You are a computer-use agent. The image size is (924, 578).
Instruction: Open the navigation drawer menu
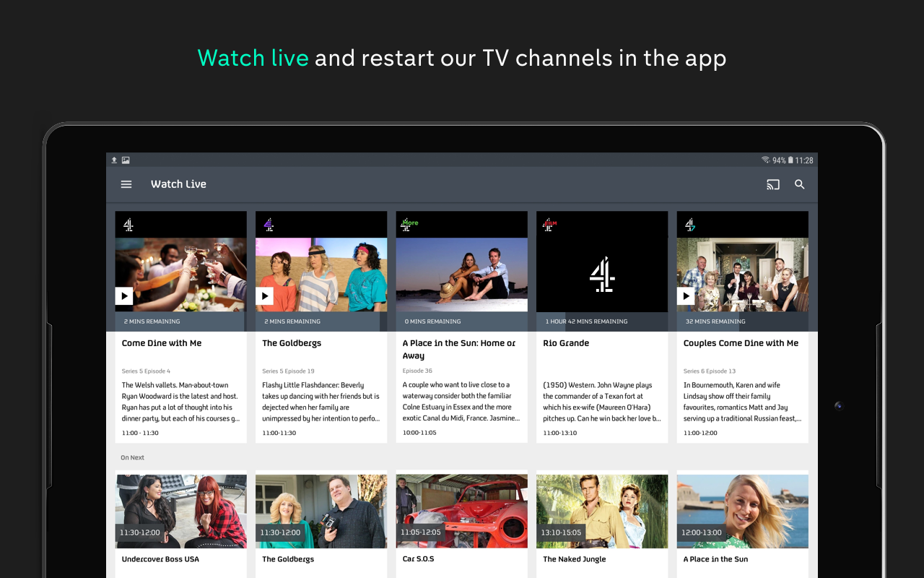(126, 184)
